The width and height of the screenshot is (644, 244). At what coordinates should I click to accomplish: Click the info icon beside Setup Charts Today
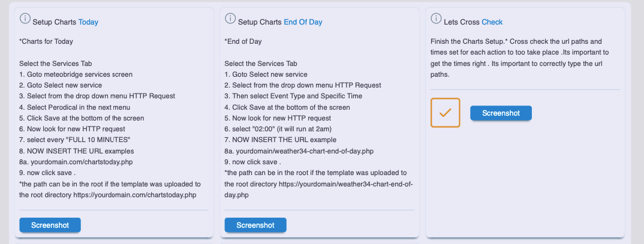click(25, 19)
